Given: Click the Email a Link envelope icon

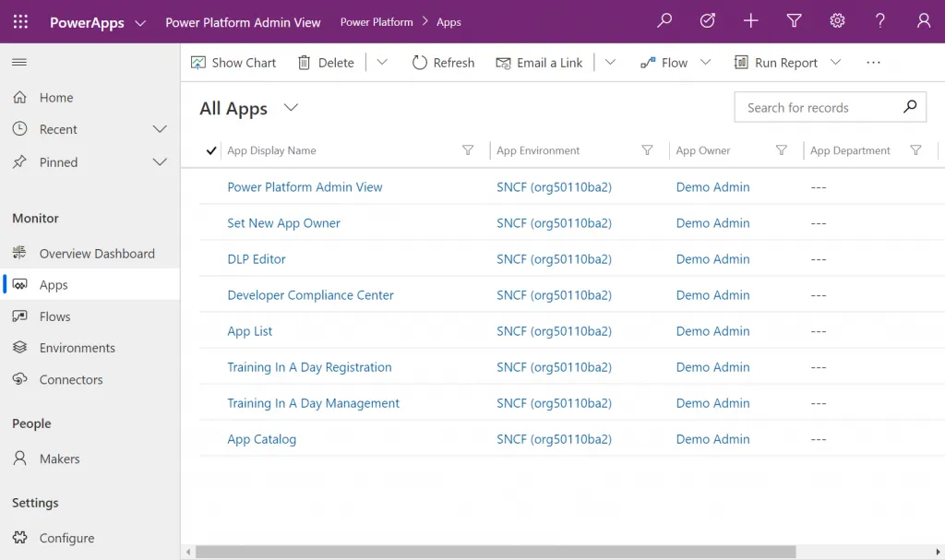Looking at the screenshot, I should pos(503,63).
